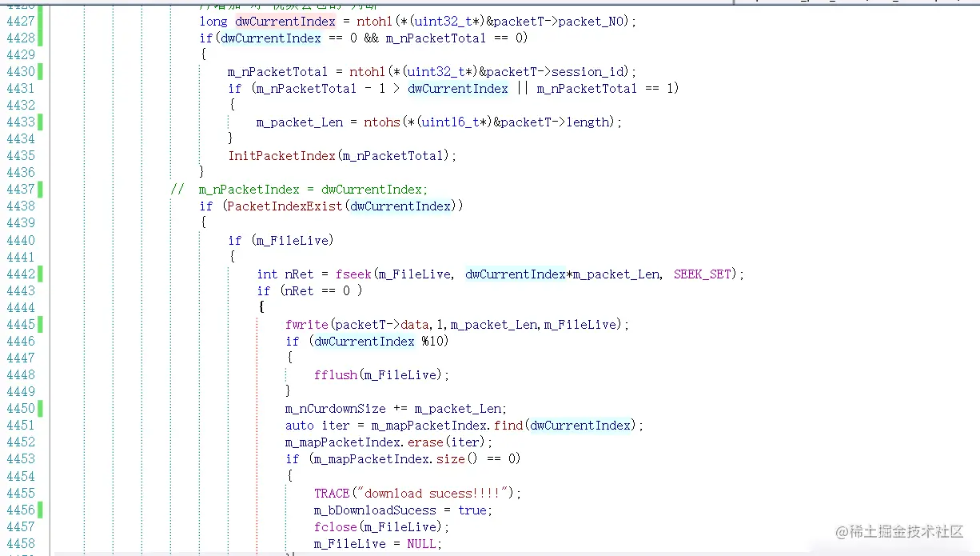Click line number 4433 in the gutter
The width and height of the screenshot is (980, 556).
(21, 122)
